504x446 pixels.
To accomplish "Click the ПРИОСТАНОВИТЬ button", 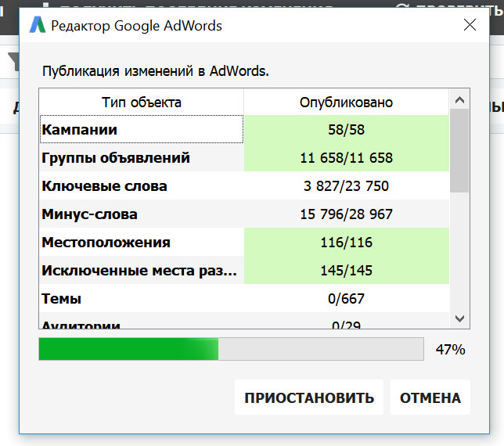I will pos(309,397).
